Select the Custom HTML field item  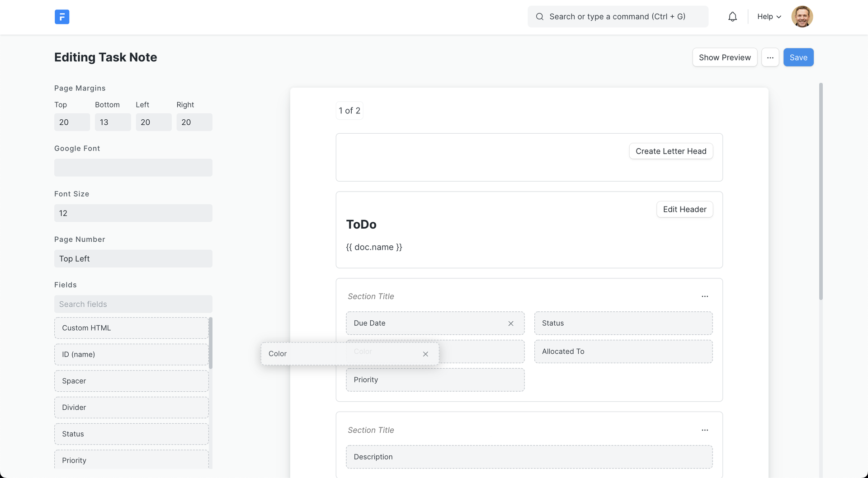coord(131,328)
